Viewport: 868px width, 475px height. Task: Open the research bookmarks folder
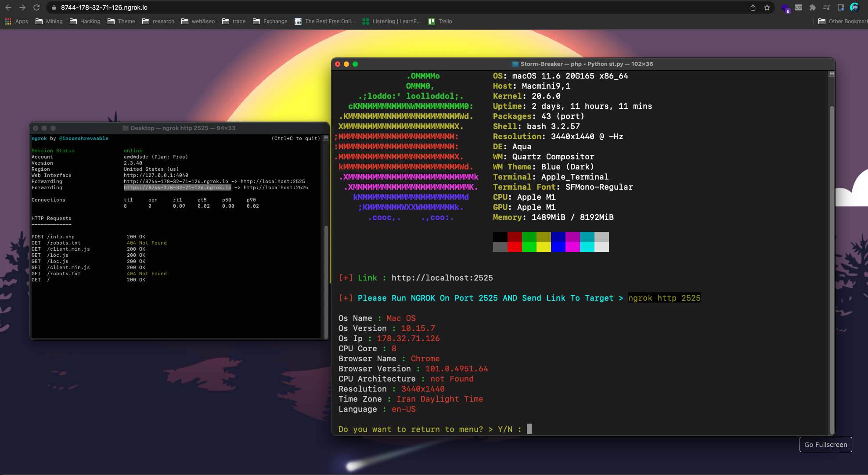tap(158, 21)
